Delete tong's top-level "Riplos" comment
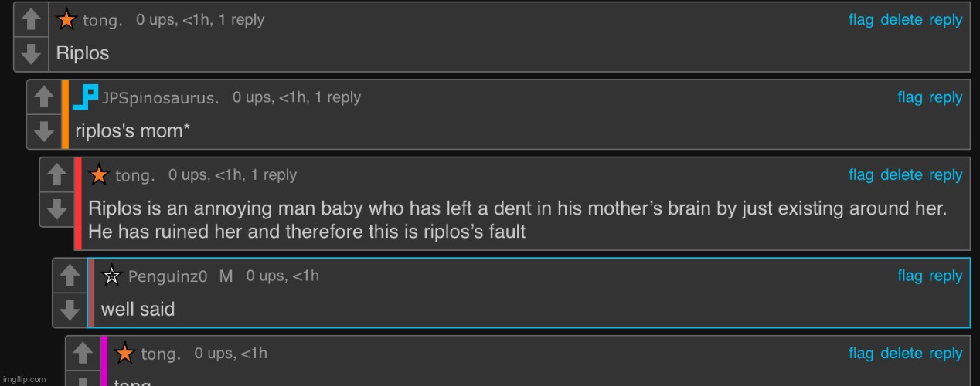 point(900,20)
